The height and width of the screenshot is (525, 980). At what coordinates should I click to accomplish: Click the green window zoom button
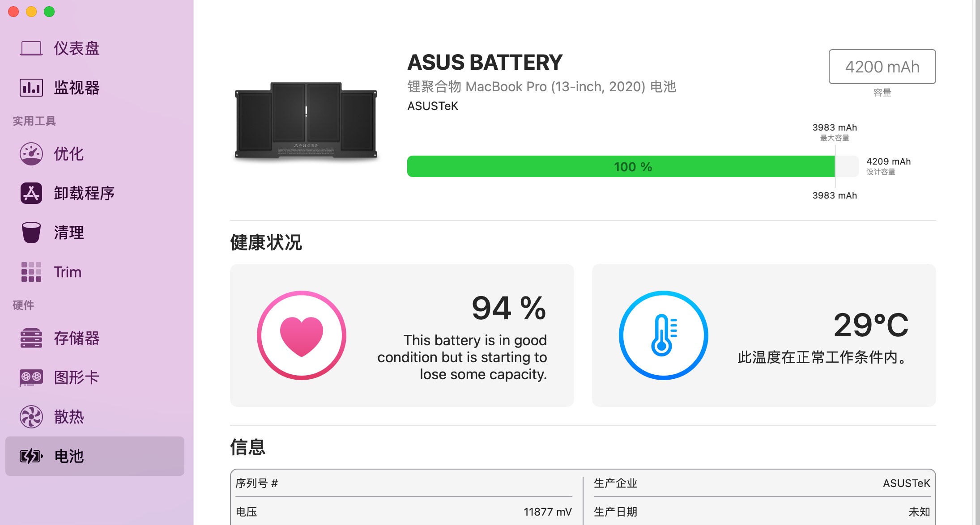[x=49, y=12]
